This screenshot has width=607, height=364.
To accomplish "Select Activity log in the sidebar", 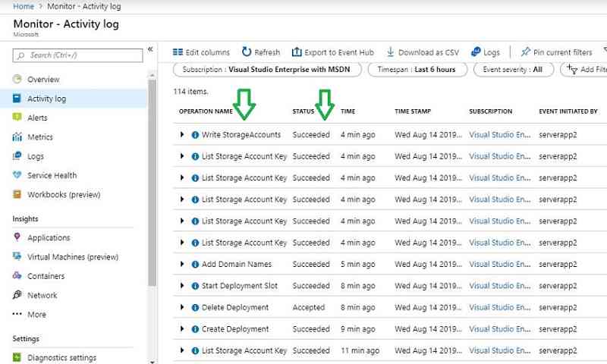I will 74,99.
